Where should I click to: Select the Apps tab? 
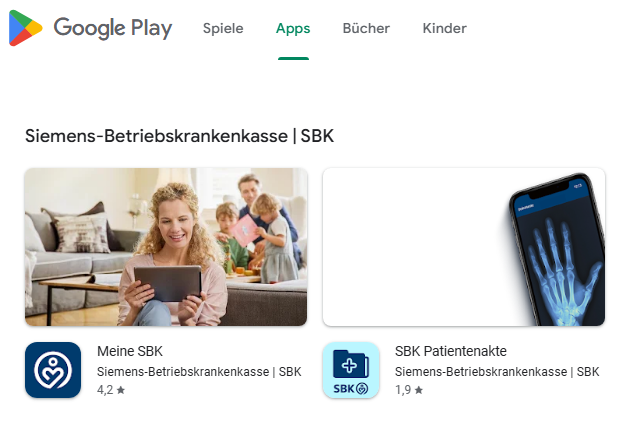[x=293, y=28]
